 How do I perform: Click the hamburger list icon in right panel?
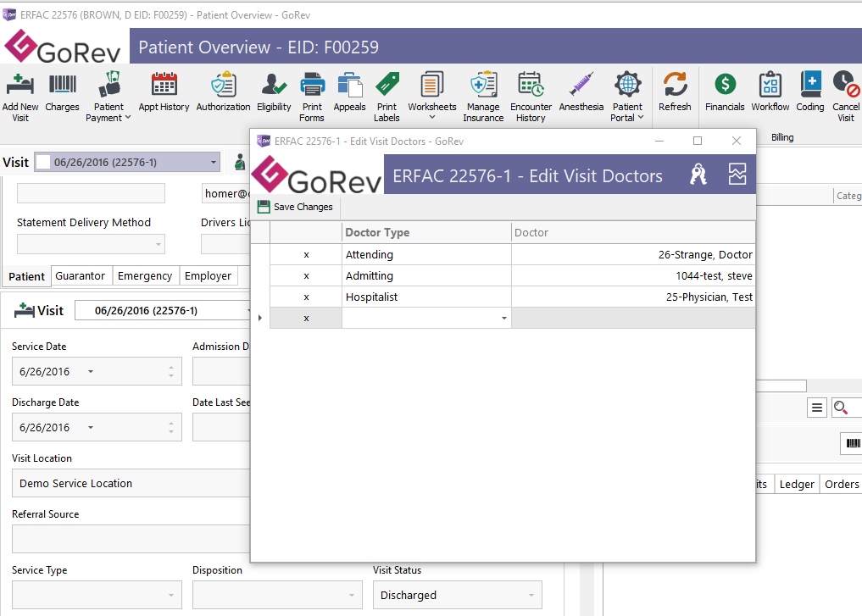pos(817,408)
